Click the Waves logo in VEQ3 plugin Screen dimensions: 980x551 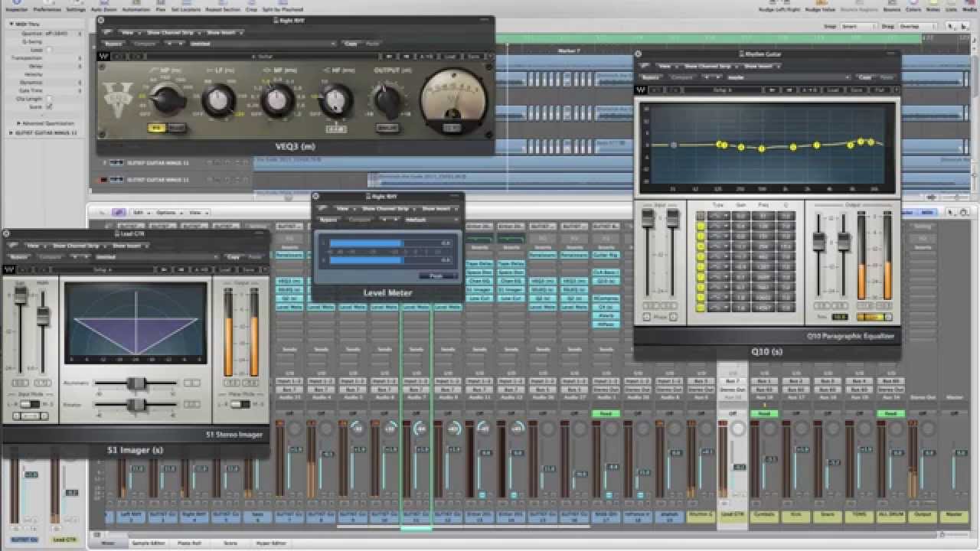click(104, 56)
